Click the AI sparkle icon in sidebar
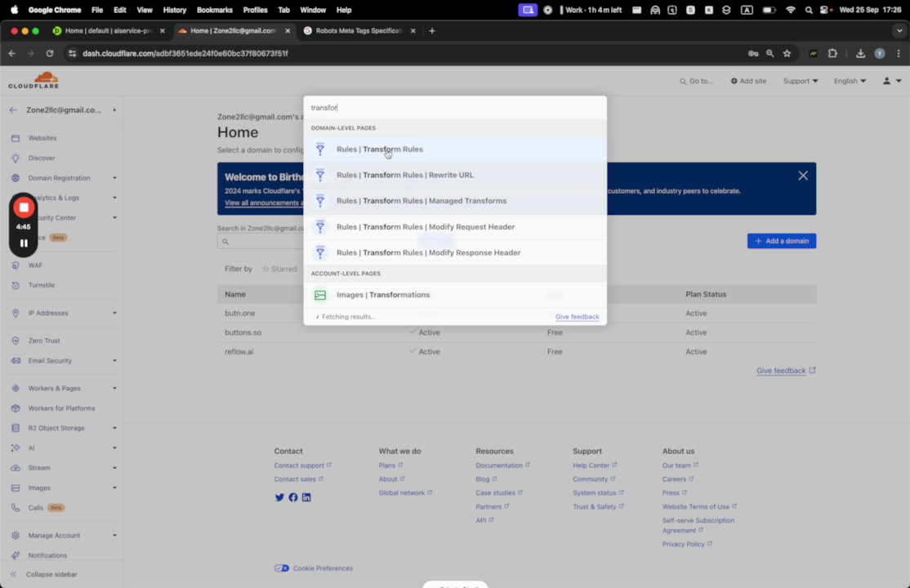 (16, 448)
